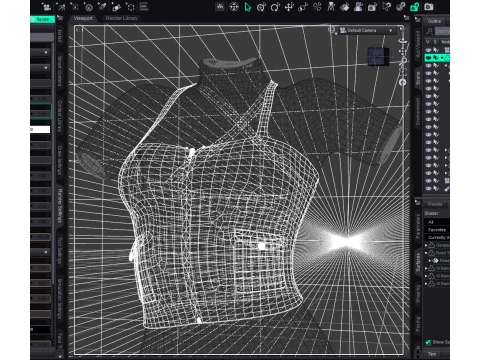Screen dimensions: 480x360
Task: Open the Smart Content side tab
Action: [59, 71]
